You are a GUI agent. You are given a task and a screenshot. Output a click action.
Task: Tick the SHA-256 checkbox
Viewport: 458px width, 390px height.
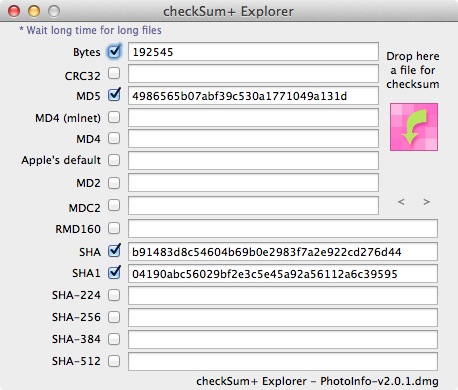tap(114, 317)
